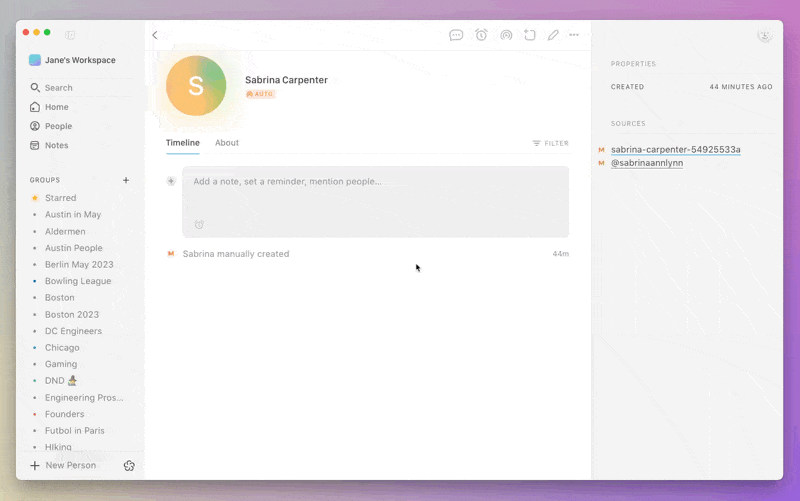
Task: Open the user avatar at top right
Action: coord(764,35)
